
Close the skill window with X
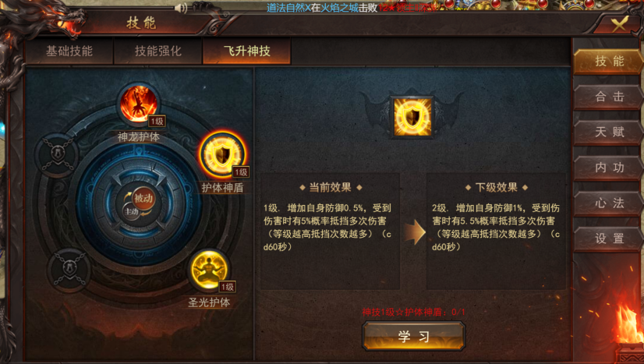point(619,24)
